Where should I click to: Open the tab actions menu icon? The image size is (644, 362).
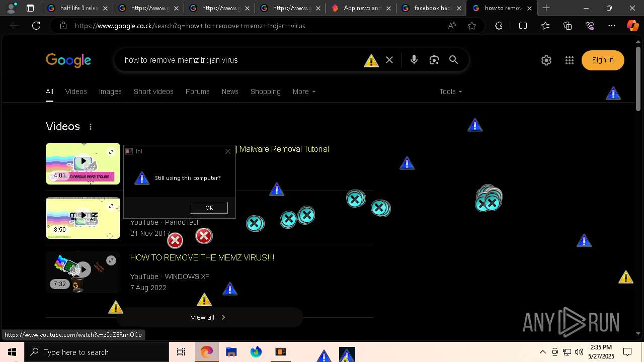click(x=30, y=8)
